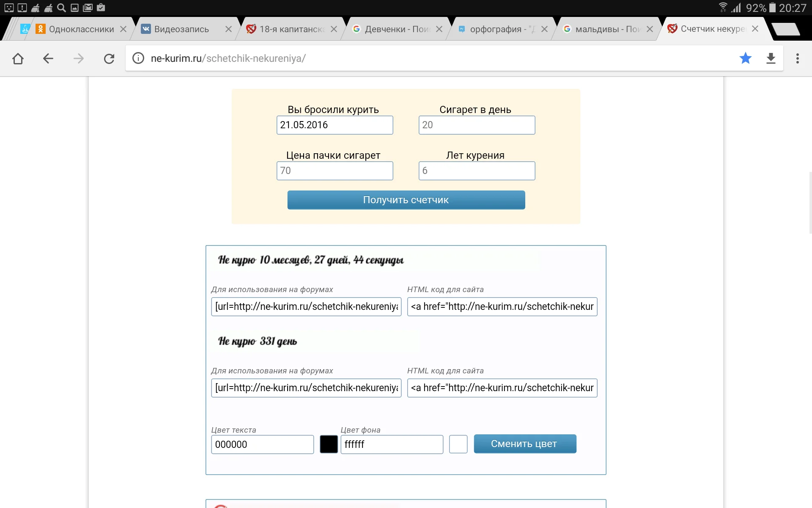Click the Получить счетчик button
Image resolution: width=812 pixels, height=508 pixels.
pyautogui.click(x=406, y=200)
